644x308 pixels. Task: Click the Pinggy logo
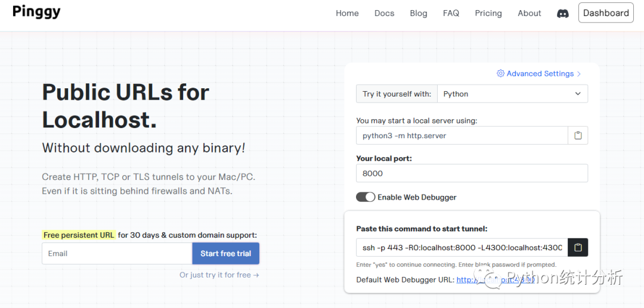point(36,11)
